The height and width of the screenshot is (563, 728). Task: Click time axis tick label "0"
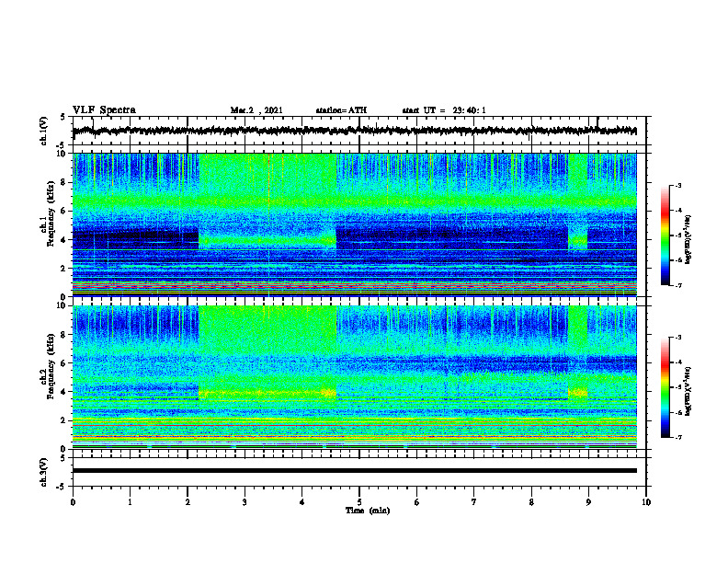point(73,502)
